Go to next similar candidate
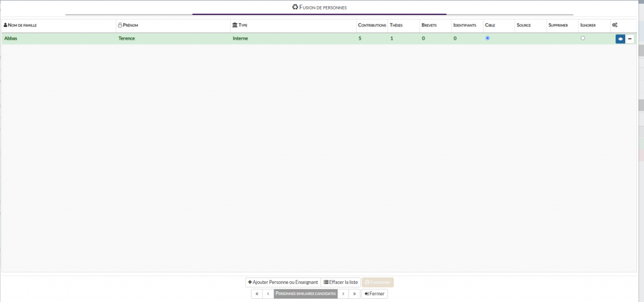Image resolution: width=644 pixels, height=302 pixels. [x=343, y=294]
